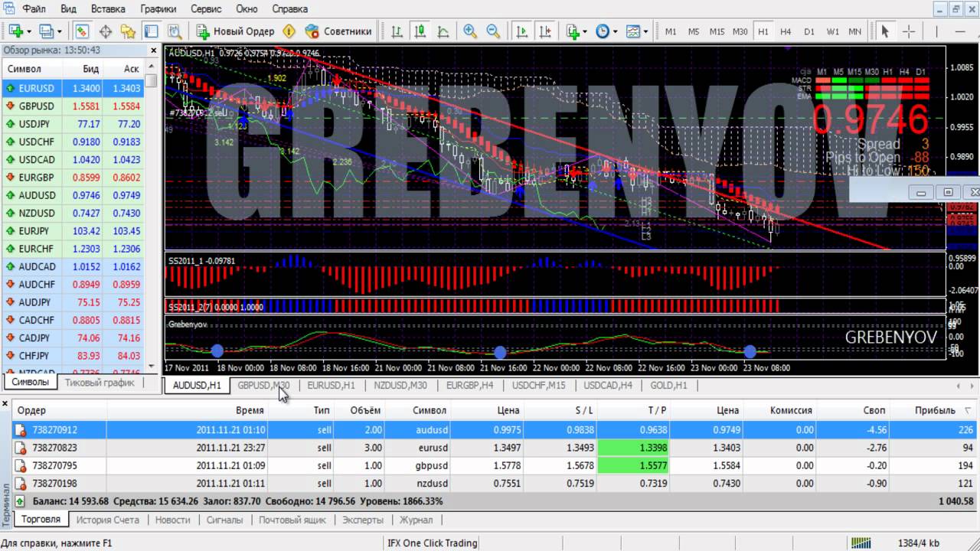This screenshot has width=980, height=551.
Task: Switch chart to line chart icon
Action: (443, 31)
